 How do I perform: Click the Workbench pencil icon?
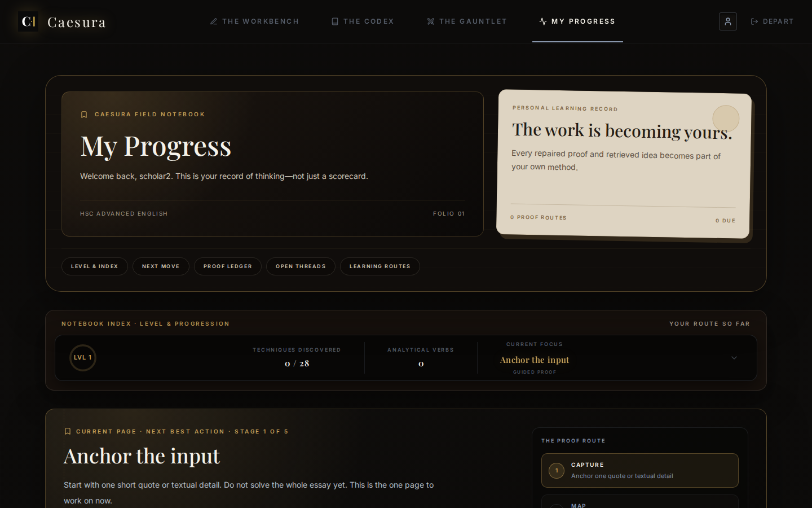tap(214, 21)
